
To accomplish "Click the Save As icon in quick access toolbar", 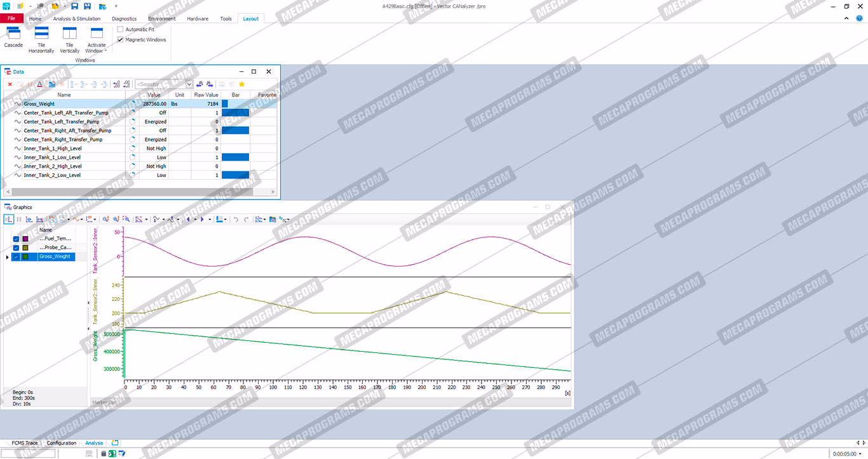I will coord(87,6).
